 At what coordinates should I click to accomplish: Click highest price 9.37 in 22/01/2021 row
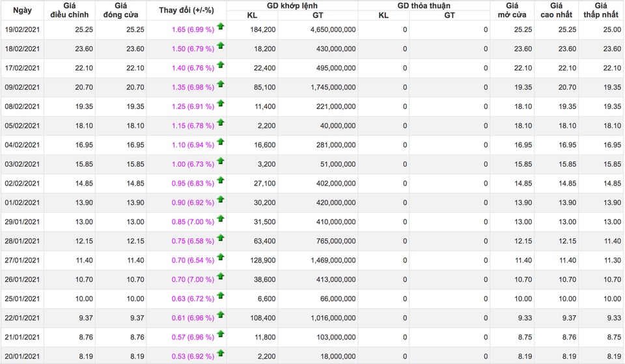coord(569,318)
